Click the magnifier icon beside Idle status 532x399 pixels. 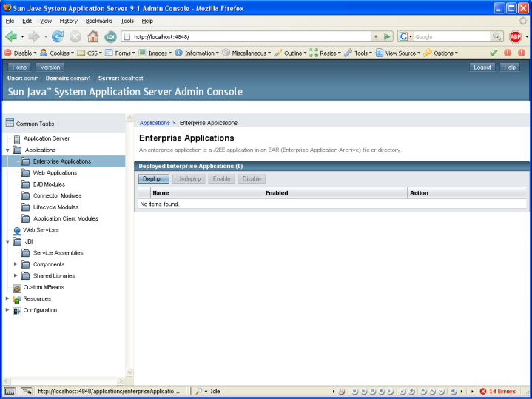tap(199, 391)
